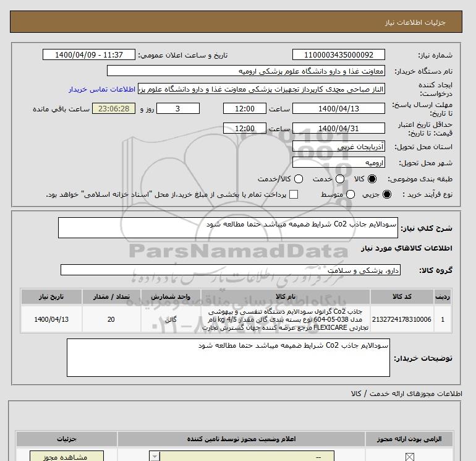Screen dimensions: 476x461
Task: Click the الزامی بودن ارائه مجوز header
Action: pos(409,439)
